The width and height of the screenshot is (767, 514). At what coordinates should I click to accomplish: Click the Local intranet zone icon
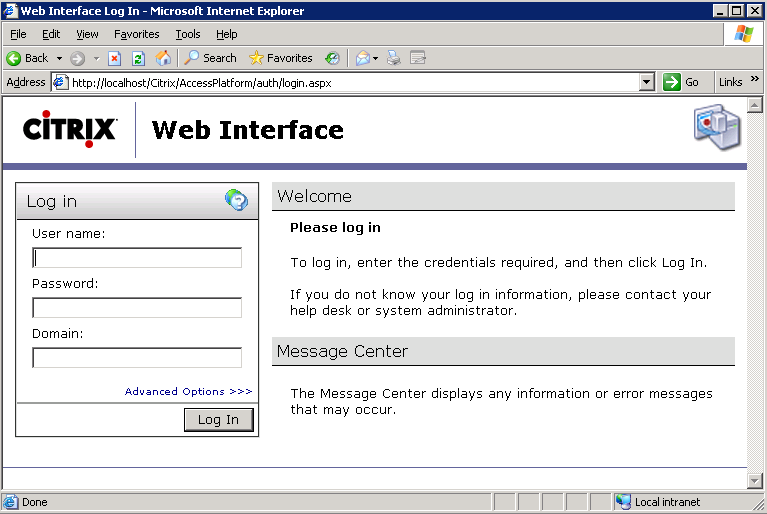623,502
